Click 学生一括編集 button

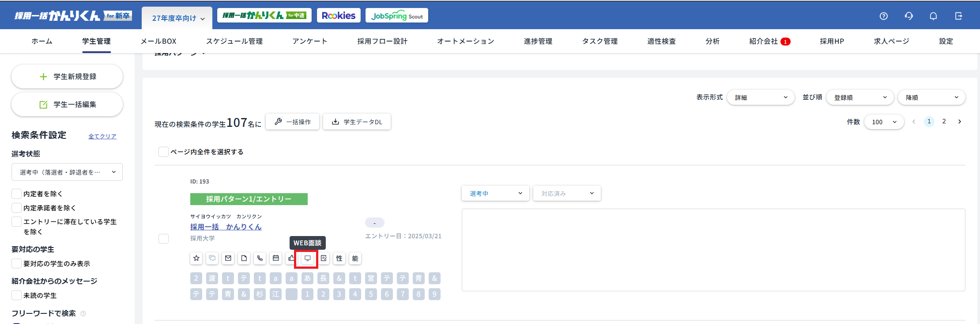[67, 104]
